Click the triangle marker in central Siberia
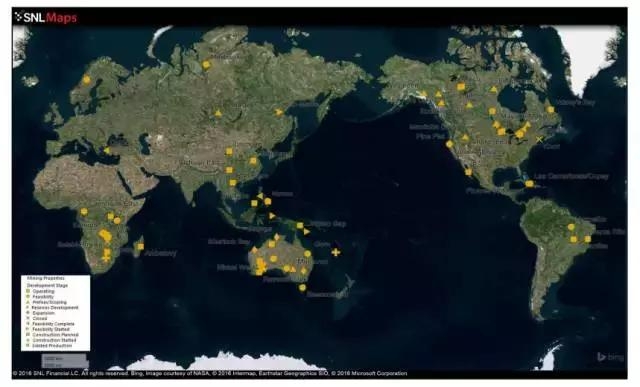640x387 pixels. pyautogui.click(x=218, y=113)
